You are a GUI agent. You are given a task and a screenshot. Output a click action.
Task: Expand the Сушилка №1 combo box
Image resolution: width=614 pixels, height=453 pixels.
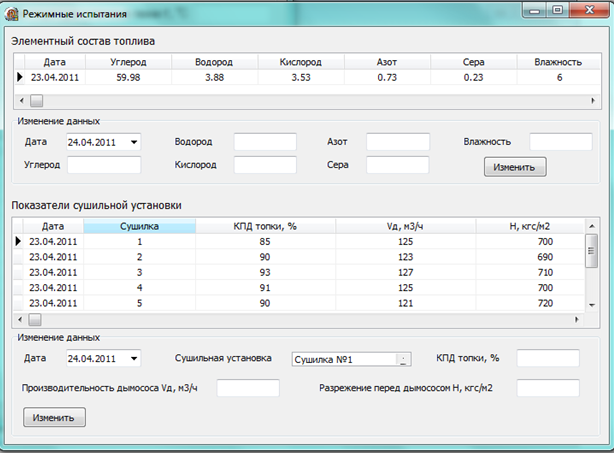coord(403,359)
